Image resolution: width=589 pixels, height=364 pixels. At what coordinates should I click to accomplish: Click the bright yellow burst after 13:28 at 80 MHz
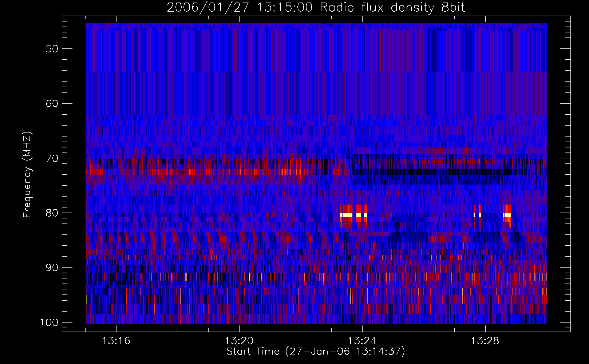507,215
